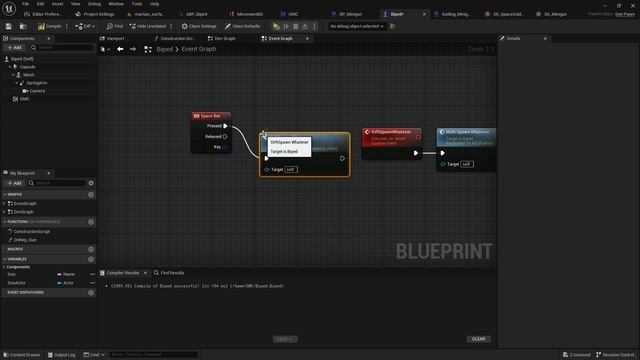Open the Help menu

click(x=154, y=4)
